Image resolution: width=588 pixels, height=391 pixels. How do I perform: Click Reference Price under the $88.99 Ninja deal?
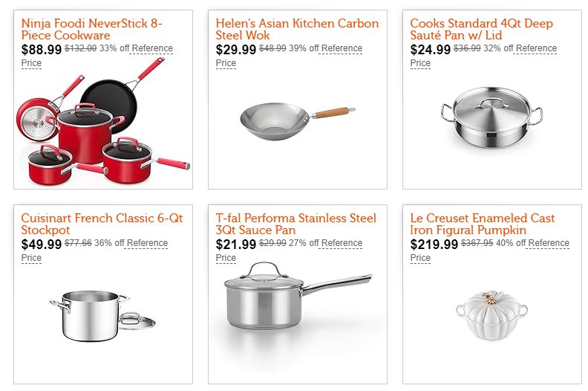(151, 48)
